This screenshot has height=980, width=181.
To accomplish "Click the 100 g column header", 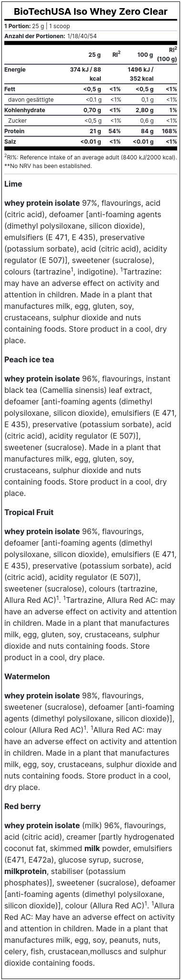I will pos(145,55).
